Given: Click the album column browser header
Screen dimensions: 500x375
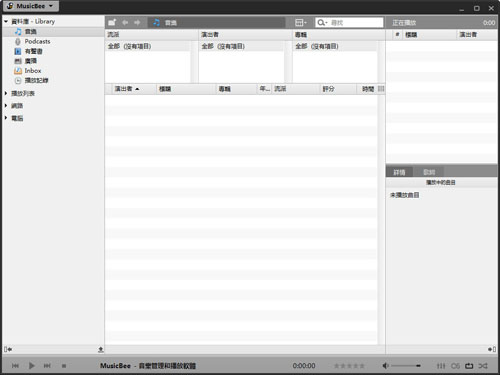Looking at the screenshot, I should click(339, 35).
